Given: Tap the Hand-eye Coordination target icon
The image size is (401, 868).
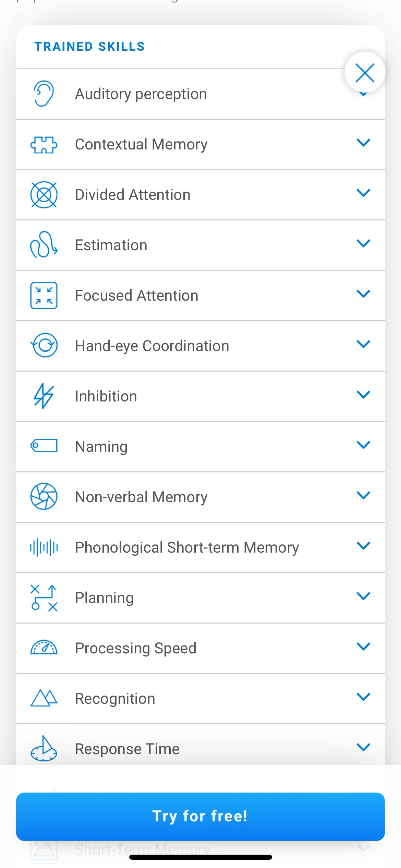Looking at the screenshot, I should 44,345.
